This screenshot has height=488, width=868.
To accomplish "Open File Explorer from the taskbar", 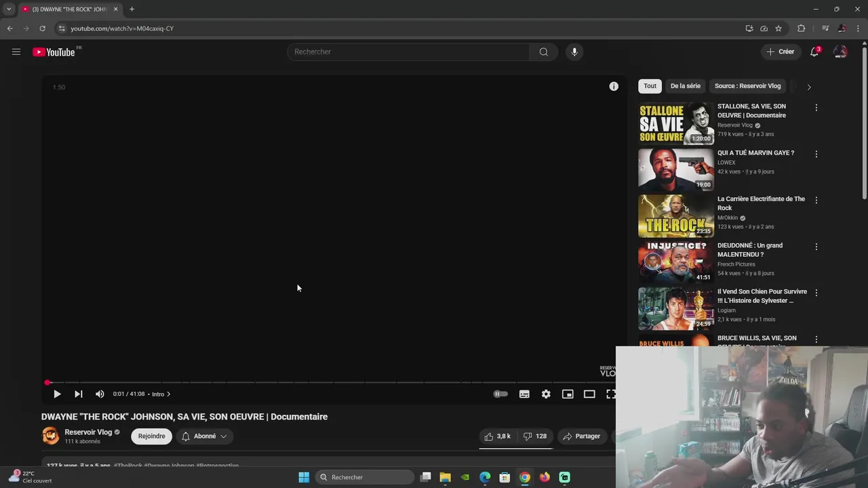I will tap(445, 477).
